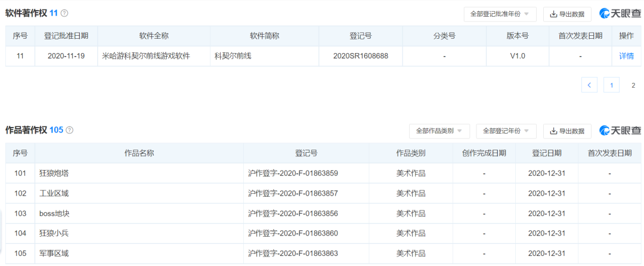Click help icon beside 作品著作权 heading

click(70, 130)
